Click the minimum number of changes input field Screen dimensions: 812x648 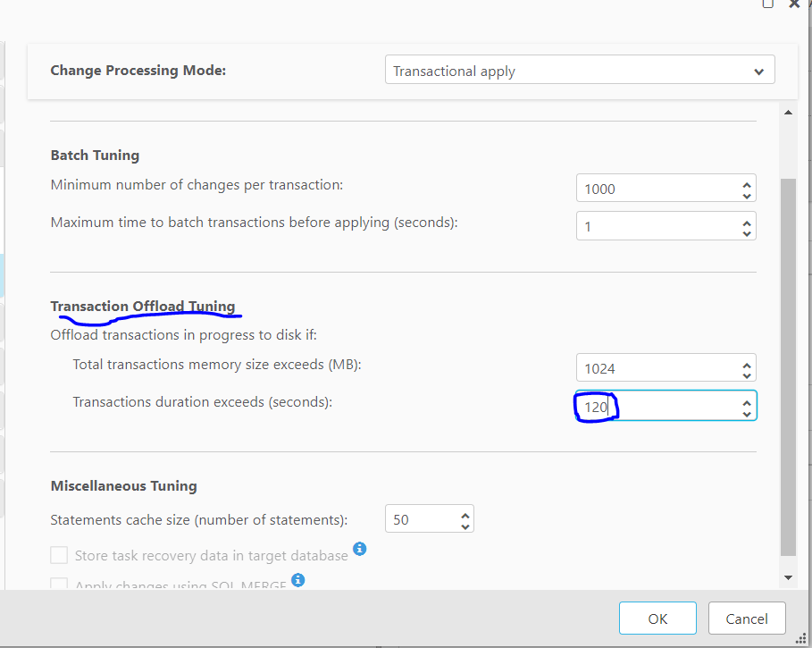pyautogui.click(x=657, y=189)
